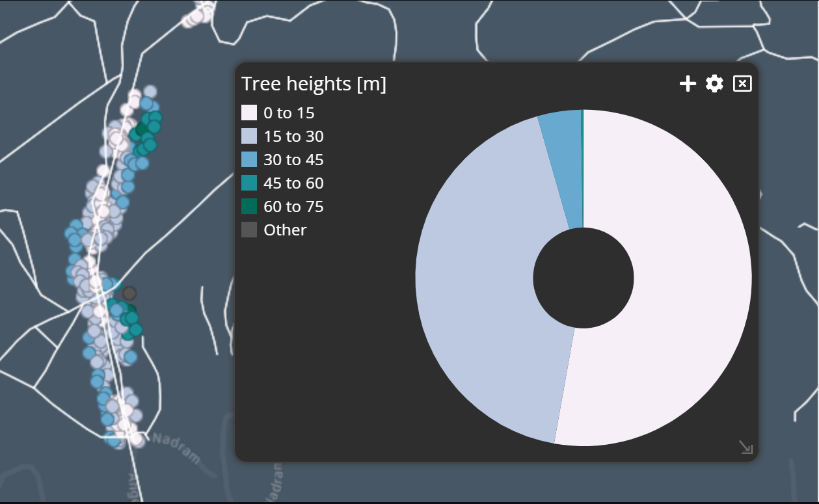The height and width of the screenshot is (504, 819).
Task: Click the "30 to 45" color swatch
Action: pos(249,159)
